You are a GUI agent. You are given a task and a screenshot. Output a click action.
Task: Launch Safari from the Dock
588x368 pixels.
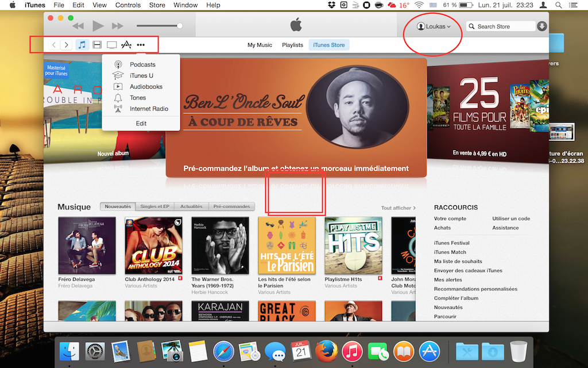pos(223,352)
